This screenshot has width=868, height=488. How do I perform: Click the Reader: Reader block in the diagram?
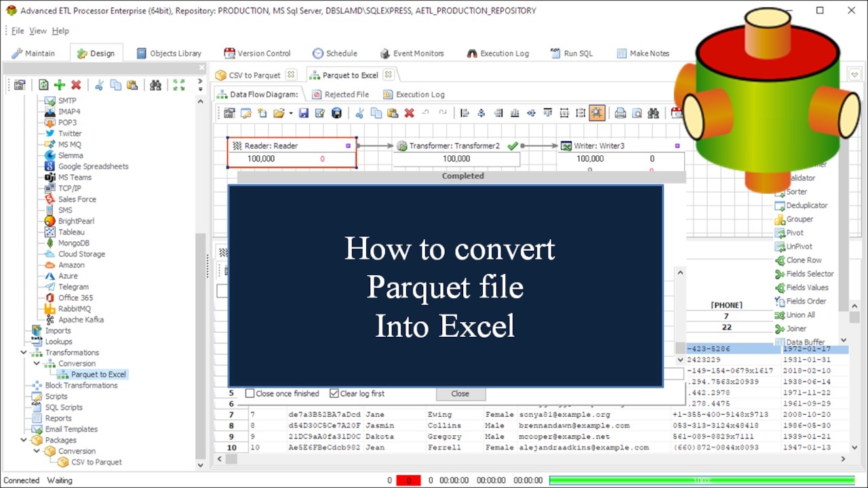click(x=292, y=152)
